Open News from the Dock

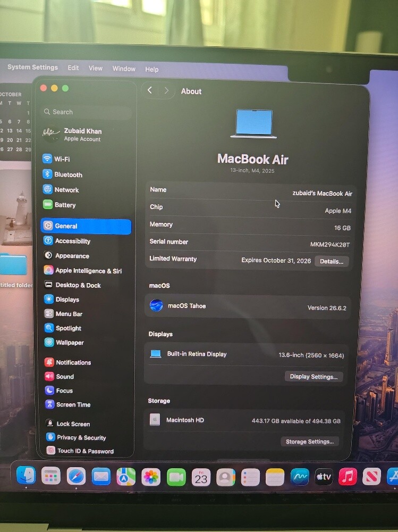[371, 476]
